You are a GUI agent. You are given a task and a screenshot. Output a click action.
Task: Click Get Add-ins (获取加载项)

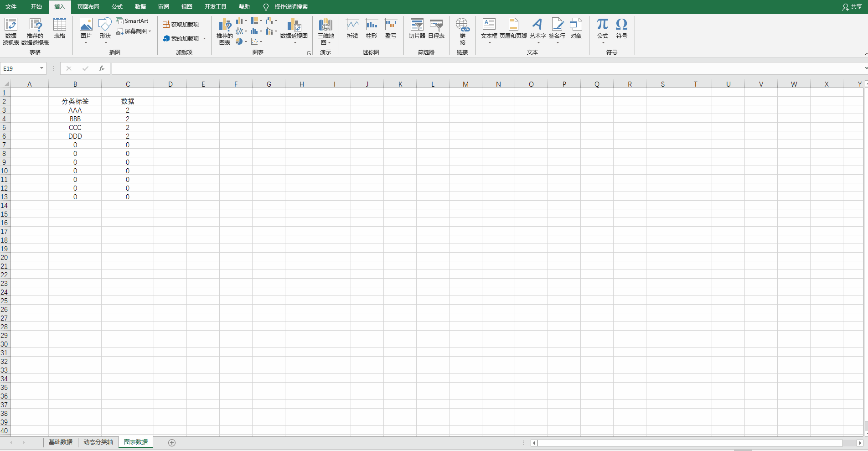[x=181, y=25]
